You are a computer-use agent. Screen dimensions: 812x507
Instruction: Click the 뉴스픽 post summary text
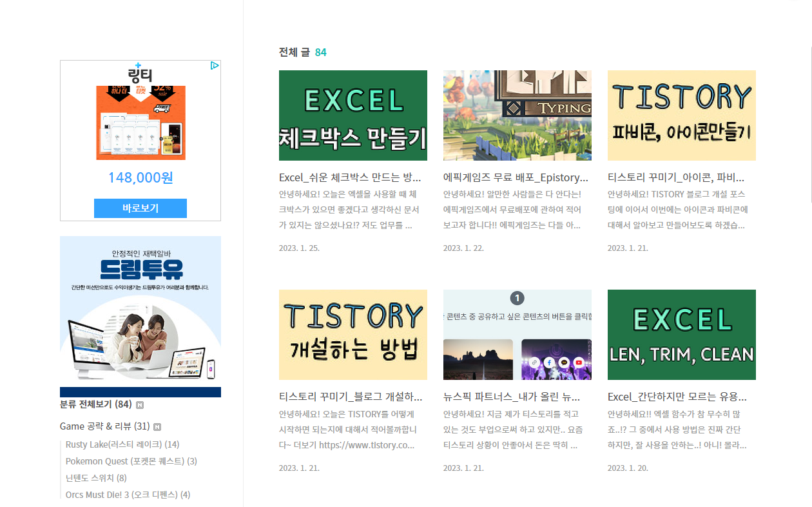click(x=513, y=429)
